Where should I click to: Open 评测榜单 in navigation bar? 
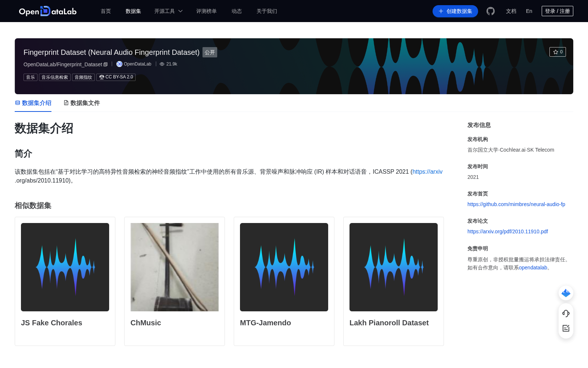tap(206, 11)
